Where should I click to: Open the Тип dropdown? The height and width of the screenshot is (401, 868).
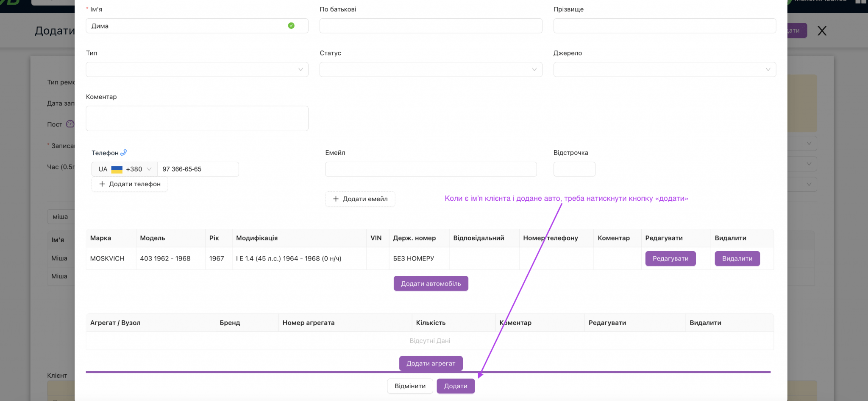(197, 70)
